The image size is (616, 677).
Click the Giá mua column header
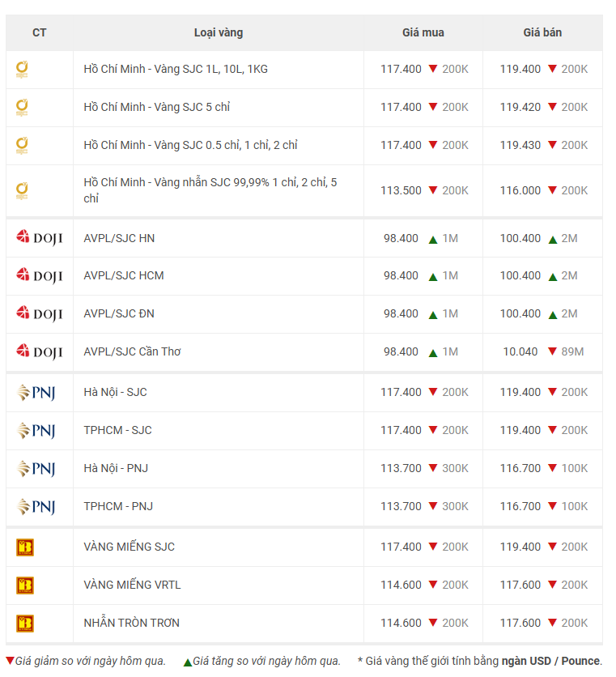(x=423, y=33)
